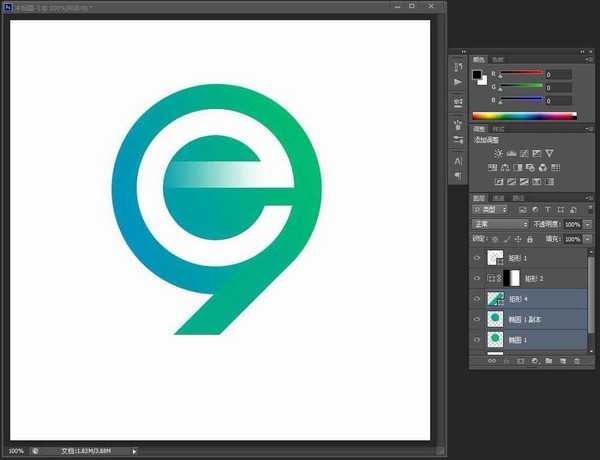The width and height of the screenshot is (600, 460).
Task: Delete layer using the trash icon
Action: 577,360
